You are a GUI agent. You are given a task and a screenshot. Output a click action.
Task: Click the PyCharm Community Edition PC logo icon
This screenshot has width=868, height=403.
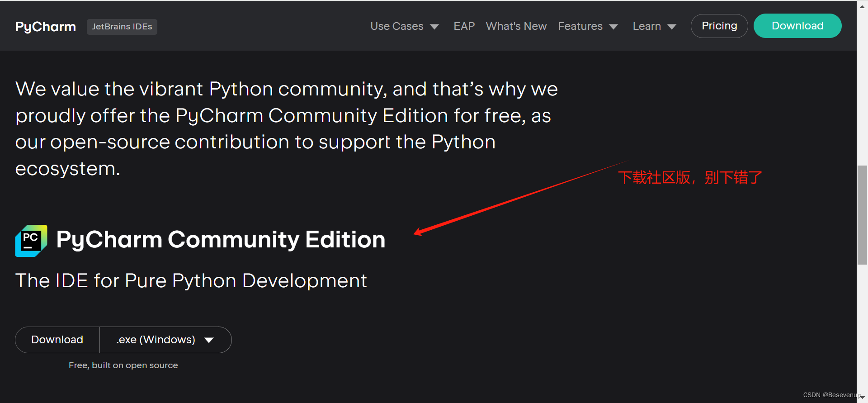tap(31, 241)
